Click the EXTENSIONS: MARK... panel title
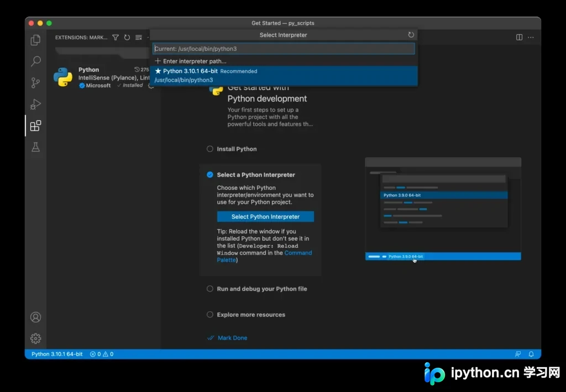566x392 pixels. tap(81, 38)
